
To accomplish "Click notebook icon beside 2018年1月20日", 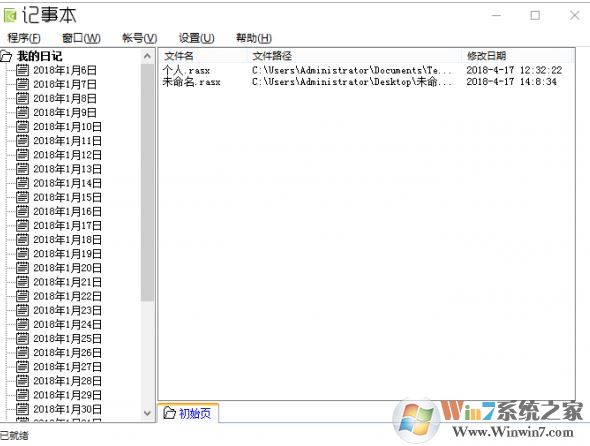I will click(x=22, y=268).
